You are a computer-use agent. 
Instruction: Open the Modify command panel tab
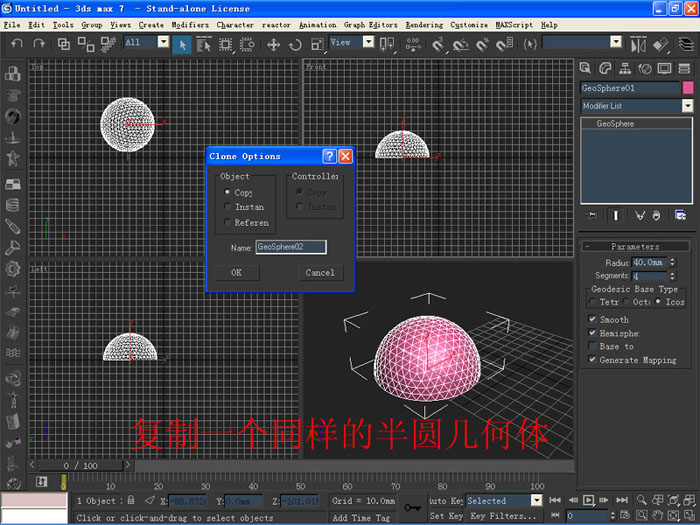[605, 68]
